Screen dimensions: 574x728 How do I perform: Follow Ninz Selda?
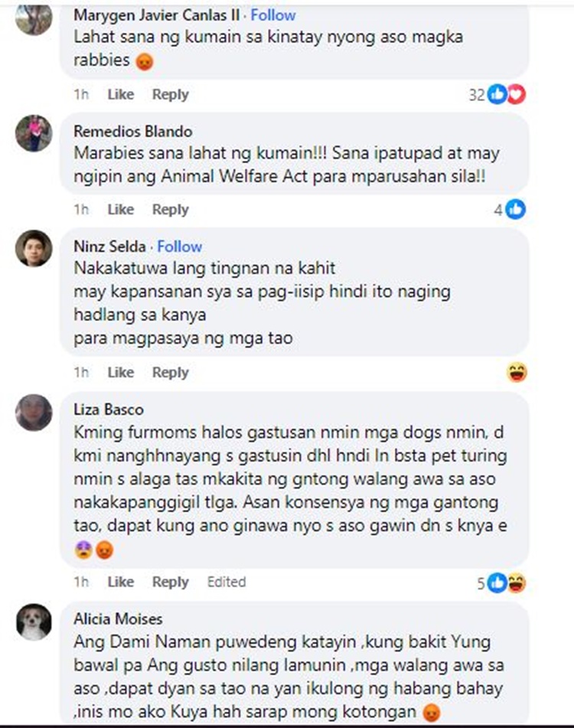179,246
